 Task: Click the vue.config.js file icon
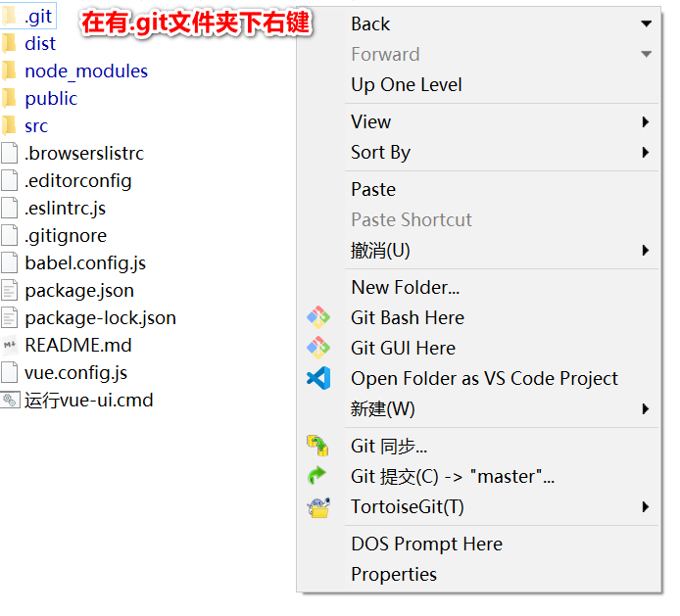[x=10, y=372]
